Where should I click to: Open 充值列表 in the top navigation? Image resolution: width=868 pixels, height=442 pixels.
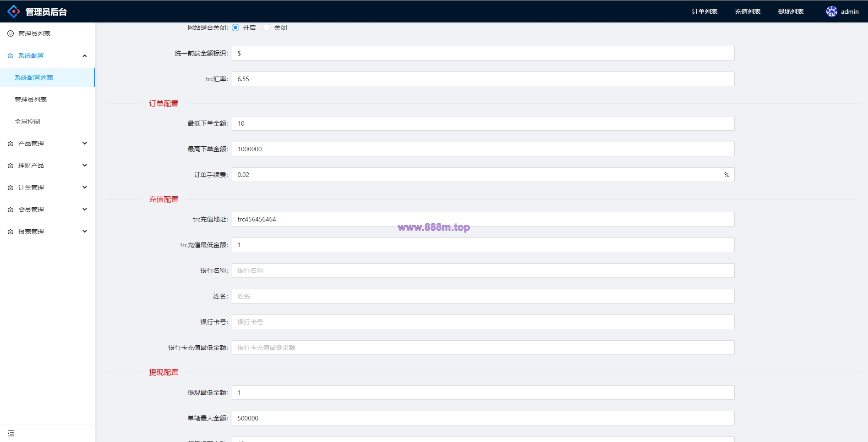click(x=748, y=11)
